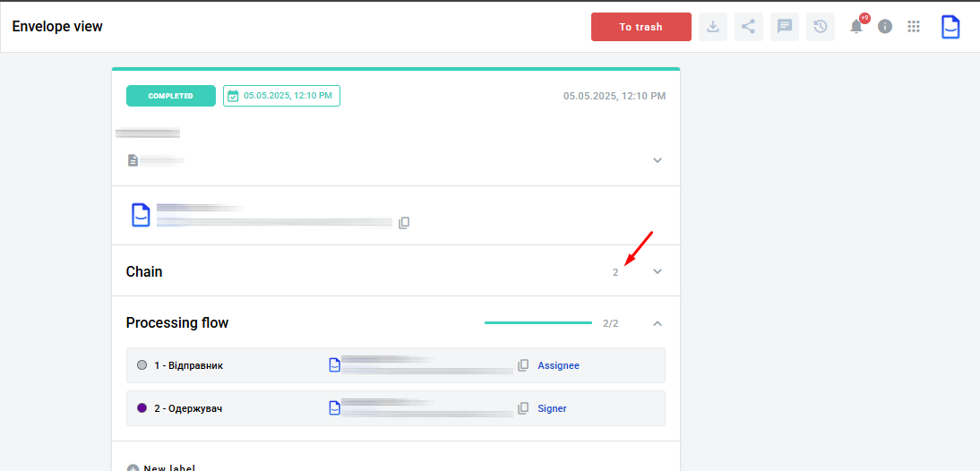This screenshot has height=471, width=980.
Task: Download the envelope via download icon
Action: (x=712, y=27)
